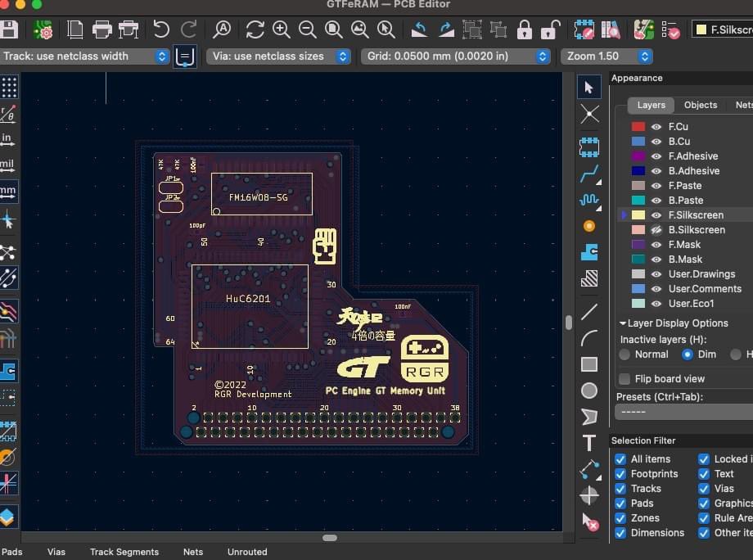Click the Zoom In icon

pos(281,29)
